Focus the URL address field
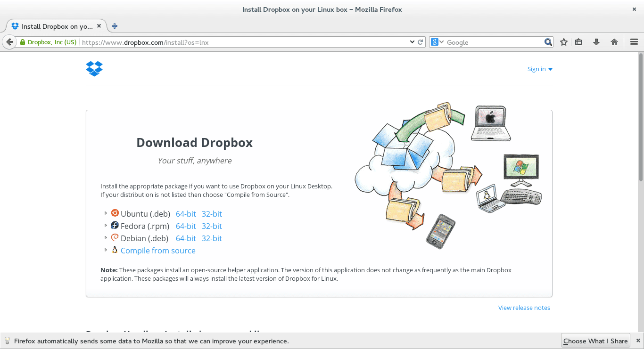 pyautogui.click(x=243, y=42)
